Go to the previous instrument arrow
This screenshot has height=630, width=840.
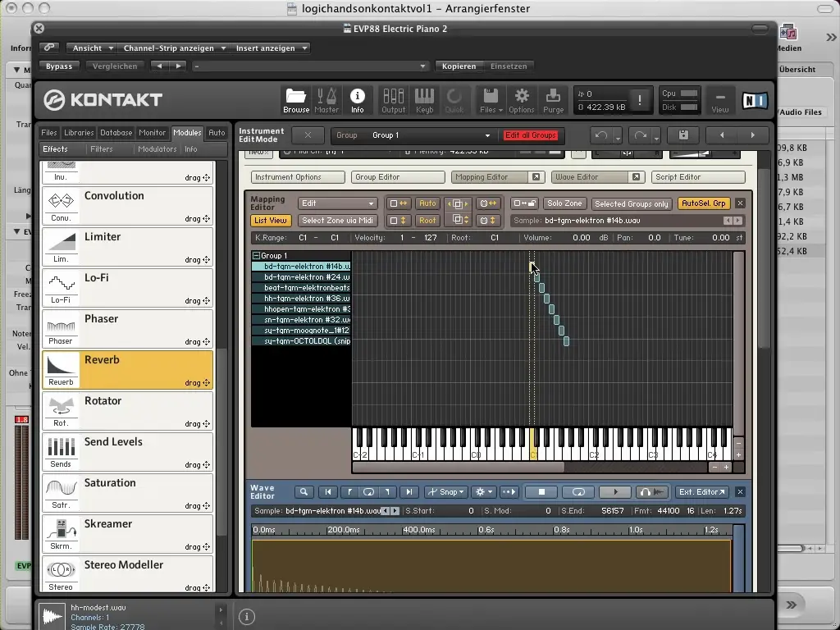click(722, 135)
